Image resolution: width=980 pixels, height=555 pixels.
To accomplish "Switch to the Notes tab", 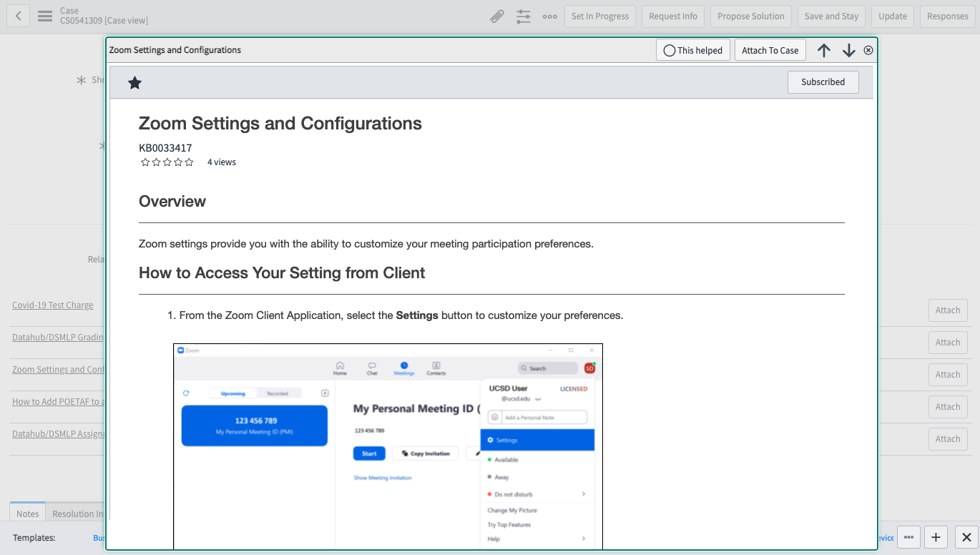I will tap(27, 514).
